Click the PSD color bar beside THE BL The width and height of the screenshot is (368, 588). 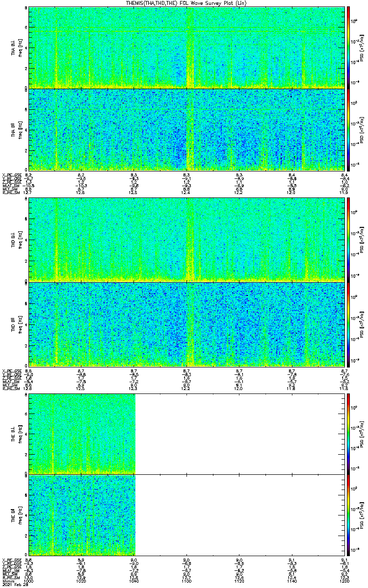click(349, 434)
